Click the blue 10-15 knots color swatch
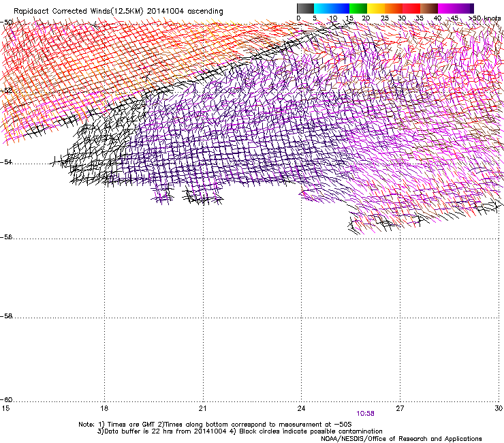504x443 pixels. [341, 8]
